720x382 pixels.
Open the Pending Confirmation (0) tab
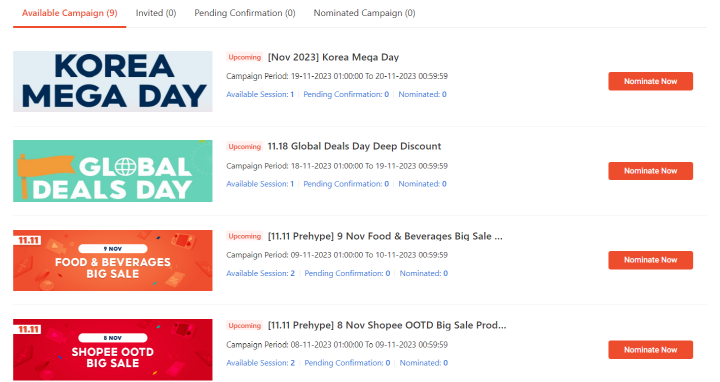[x=245, y=13]
